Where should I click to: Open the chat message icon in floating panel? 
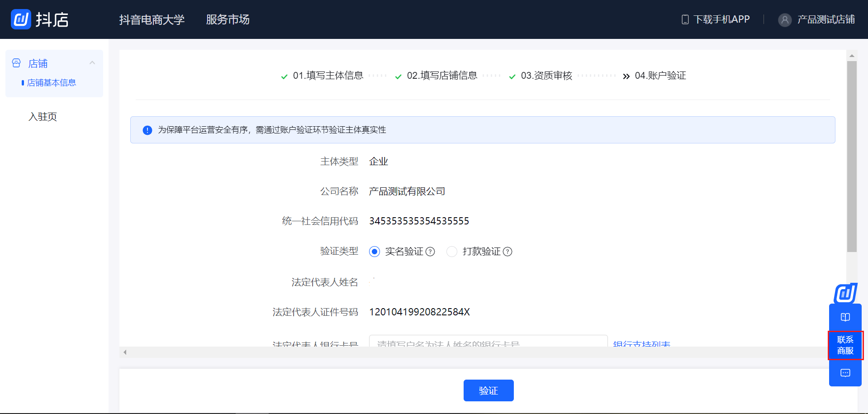point(845,373)
